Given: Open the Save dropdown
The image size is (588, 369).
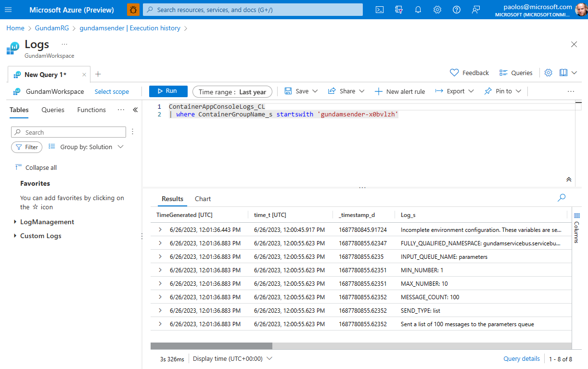Looking at the screenshot, I should pyautogui.click(x=301, y=91).
